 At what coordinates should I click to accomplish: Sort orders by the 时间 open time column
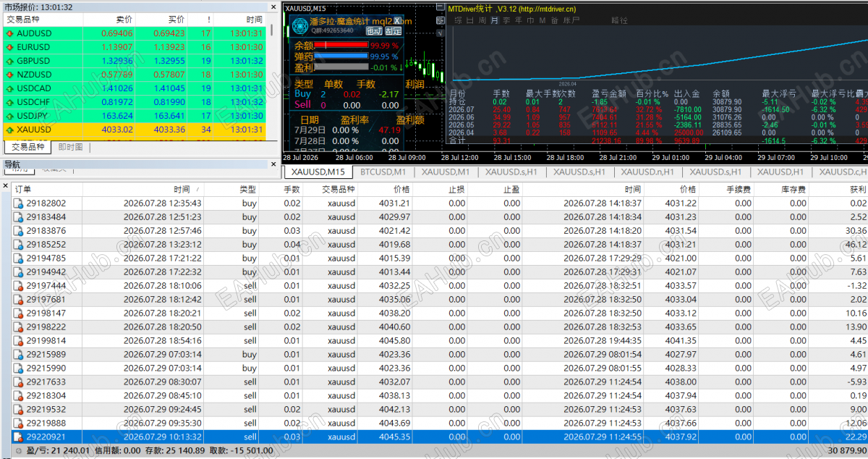(x=181, y=189)
